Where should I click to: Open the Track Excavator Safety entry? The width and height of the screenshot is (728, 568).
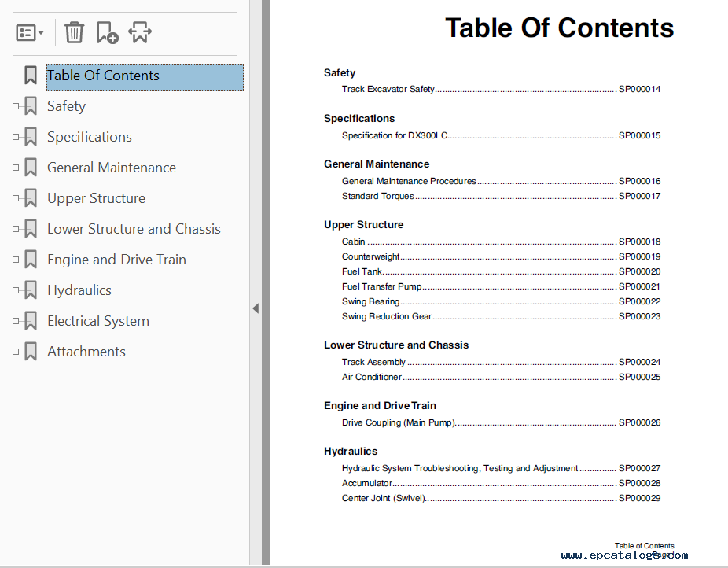501,89
